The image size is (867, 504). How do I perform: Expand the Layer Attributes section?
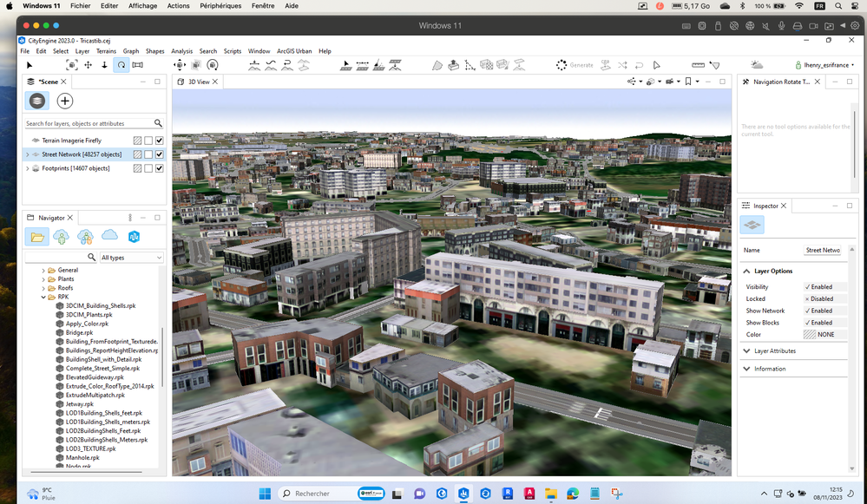click(x=775, y=351)
